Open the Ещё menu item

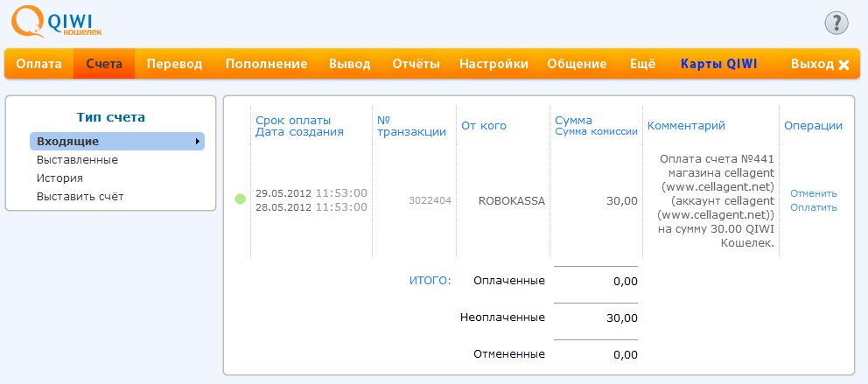tap(643, 64)
